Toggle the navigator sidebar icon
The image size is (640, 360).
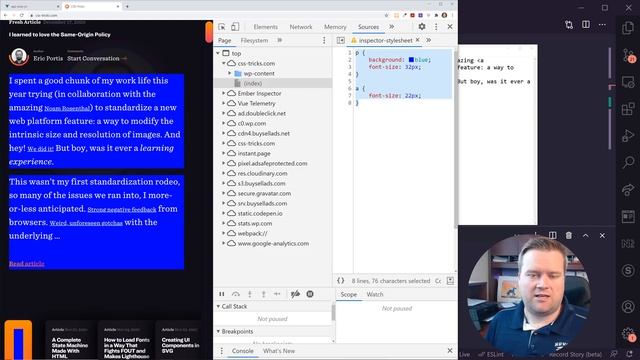(340, 40)
